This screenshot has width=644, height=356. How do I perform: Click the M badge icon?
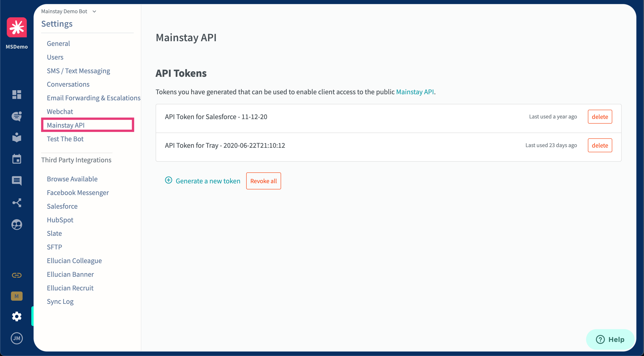click(x=17, y=296)
